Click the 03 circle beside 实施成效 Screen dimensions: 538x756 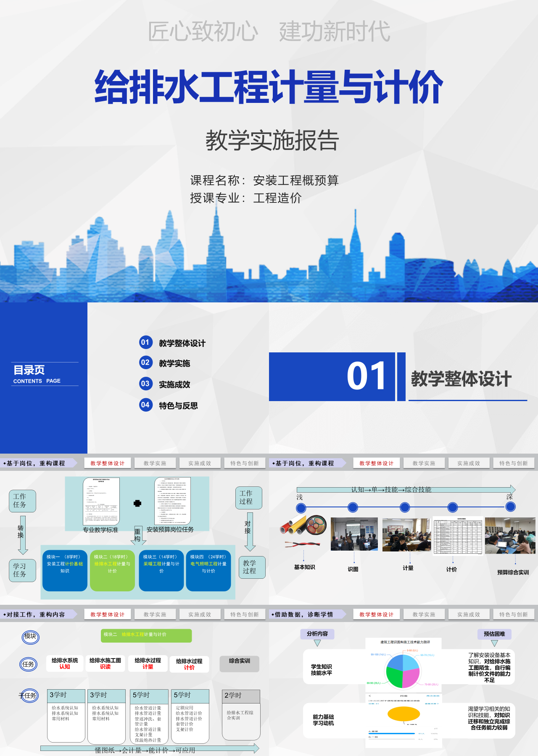click(145, 383)
